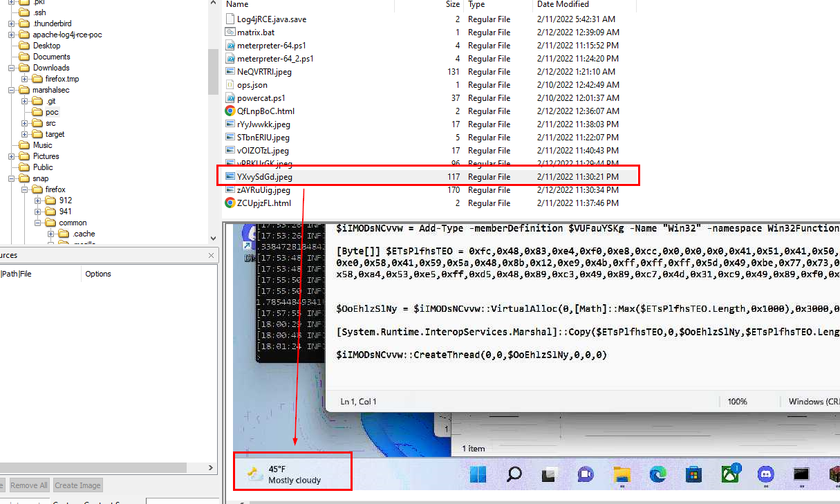
Task: Click the Create Image button
Action: [x=77, y=485]
